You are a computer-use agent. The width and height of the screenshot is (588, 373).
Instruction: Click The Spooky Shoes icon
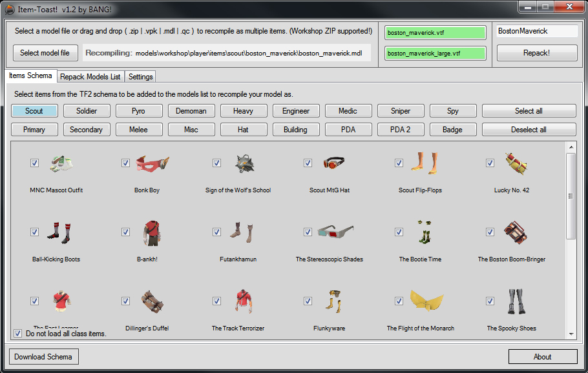(516, 301)
